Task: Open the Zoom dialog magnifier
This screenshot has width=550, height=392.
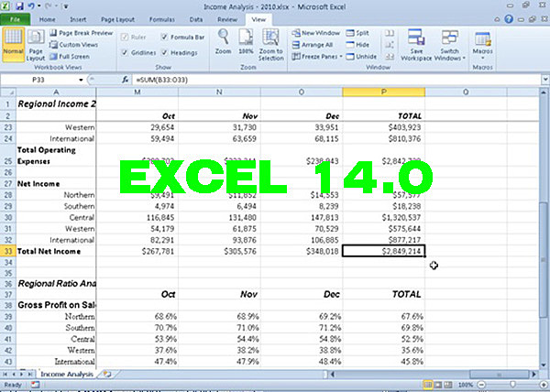Action: pyautogui.click(x=223, y=41)
